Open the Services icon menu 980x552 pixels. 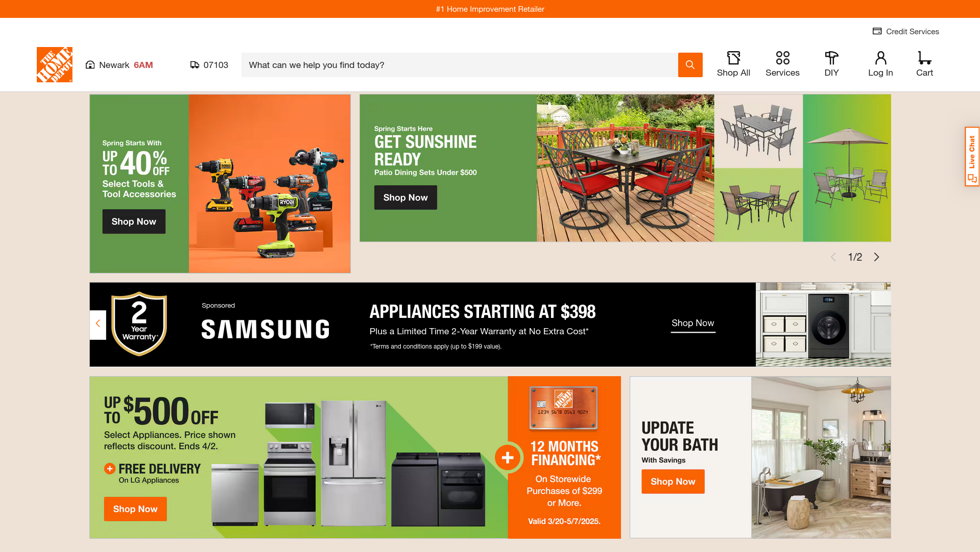(782, 58)
